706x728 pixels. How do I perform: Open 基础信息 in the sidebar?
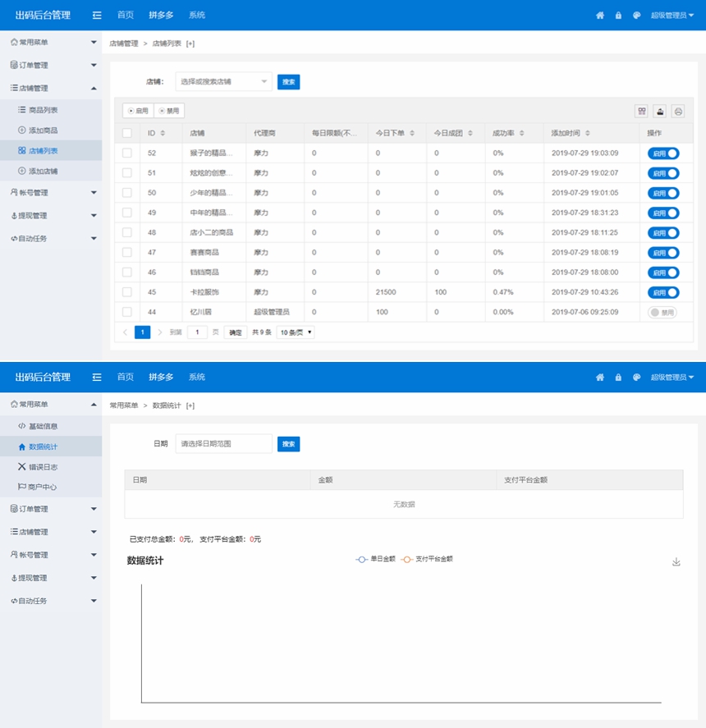pos(43,427)
